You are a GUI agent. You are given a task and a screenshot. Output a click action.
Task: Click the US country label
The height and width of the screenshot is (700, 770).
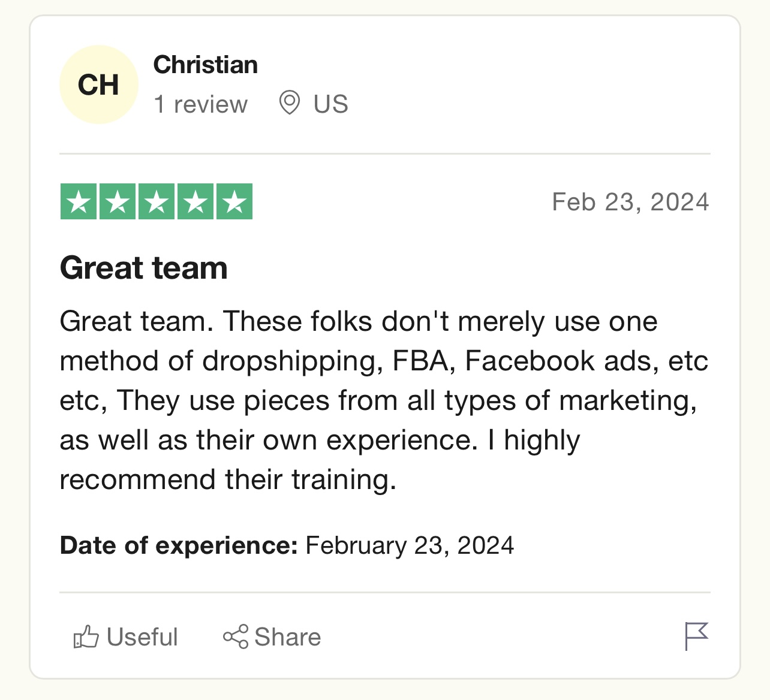coord(330,104)
